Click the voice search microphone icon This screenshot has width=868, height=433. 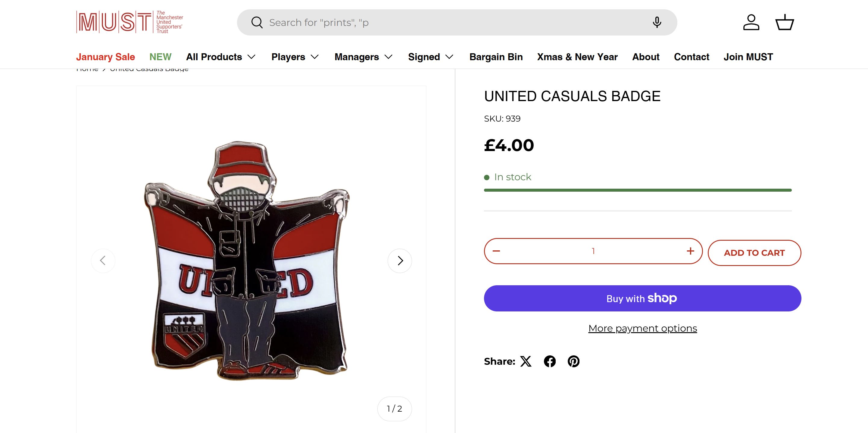657,23
